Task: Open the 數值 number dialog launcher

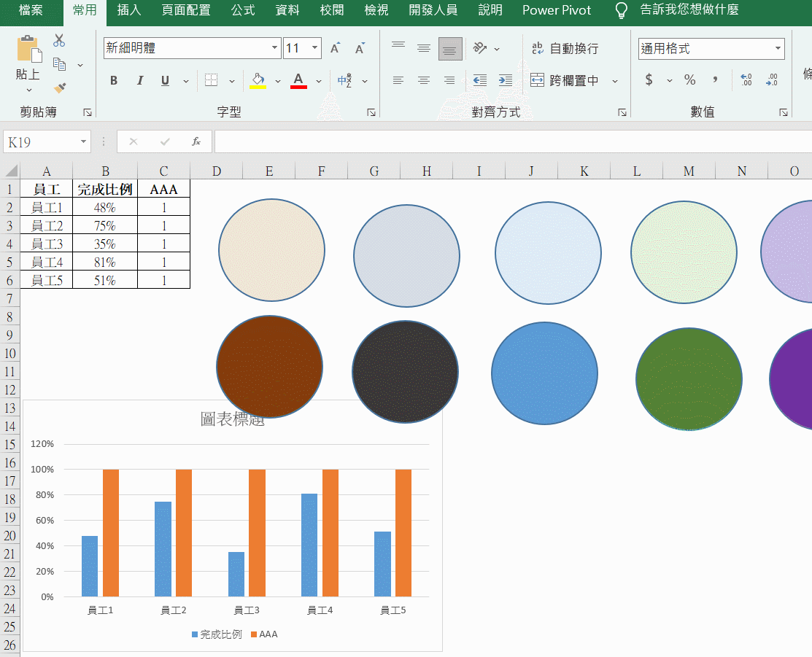Action: [783, 112]
